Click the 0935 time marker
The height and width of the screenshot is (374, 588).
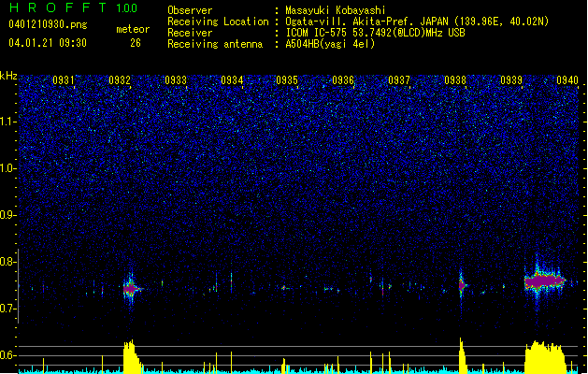(x=287, y=79)
